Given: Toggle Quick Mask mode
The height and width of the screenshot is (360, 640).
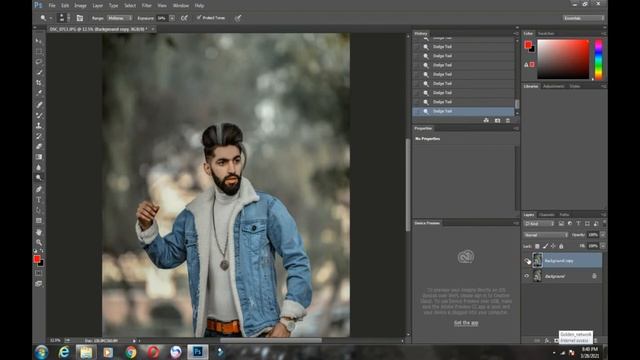Looking at the screenshot, I should tap(38, 273).
